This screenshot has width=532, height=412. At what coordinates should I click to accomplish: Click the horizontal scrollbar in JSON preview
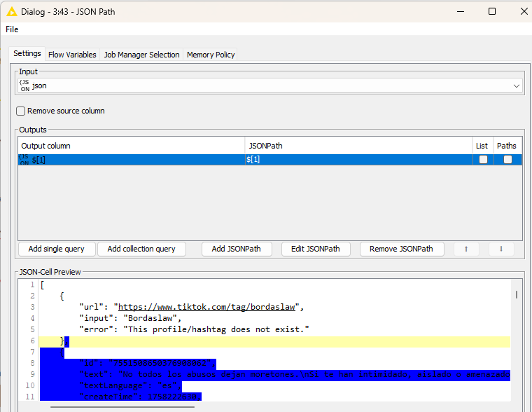tap(112, 406)
